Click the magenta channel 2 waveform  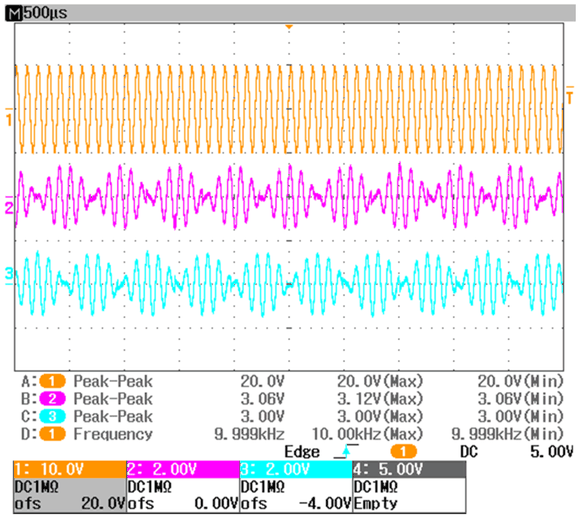tap(289, 196)
